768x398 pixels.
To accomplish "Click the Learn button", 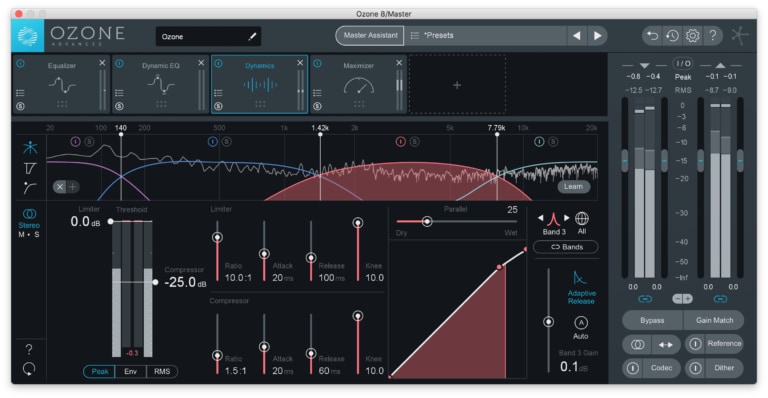I will coord(573,186).
